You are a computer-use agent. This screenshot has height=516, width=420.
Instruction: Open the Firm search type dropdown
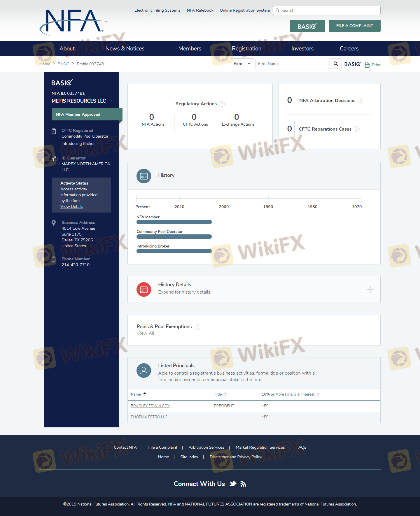pyautogui.click(x=242, y=64)
